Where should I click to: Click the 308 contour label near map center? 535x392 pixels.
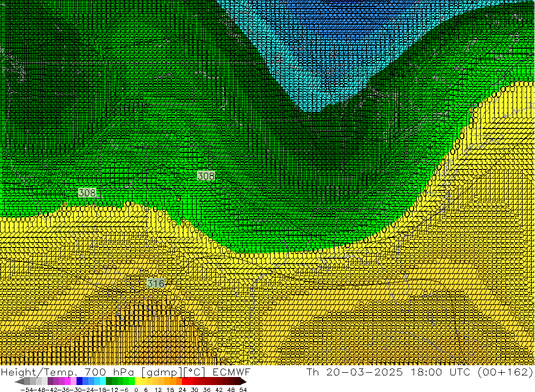206,176
